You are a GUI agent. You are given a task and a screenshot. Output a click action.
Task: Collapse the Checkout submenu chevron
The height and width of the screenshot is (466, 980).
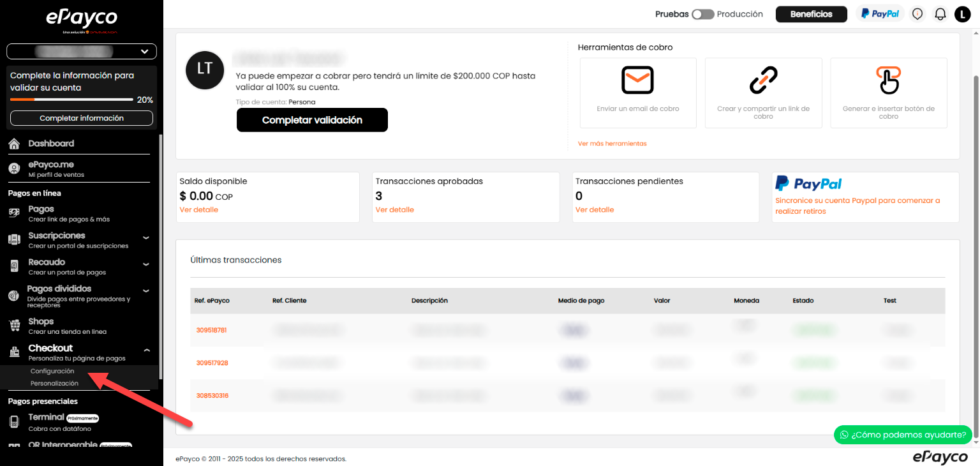(146, 350)
